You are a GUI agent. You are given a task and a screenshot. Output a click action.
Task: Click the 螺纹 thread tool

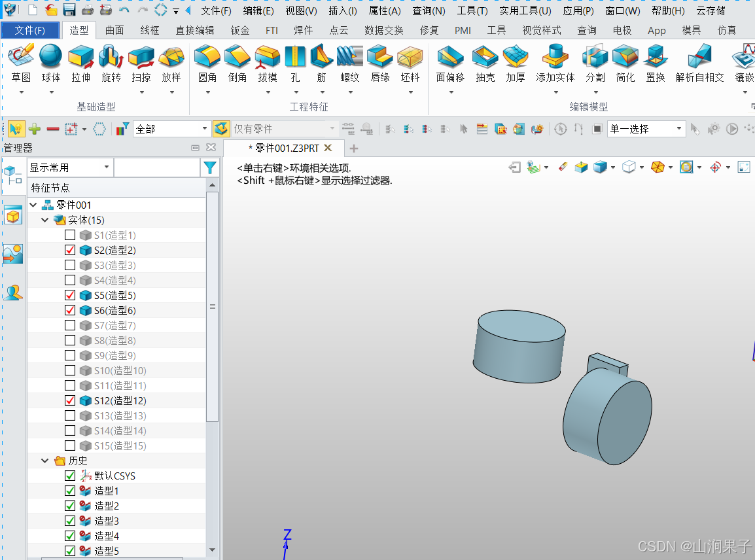(x=350, y=63)
